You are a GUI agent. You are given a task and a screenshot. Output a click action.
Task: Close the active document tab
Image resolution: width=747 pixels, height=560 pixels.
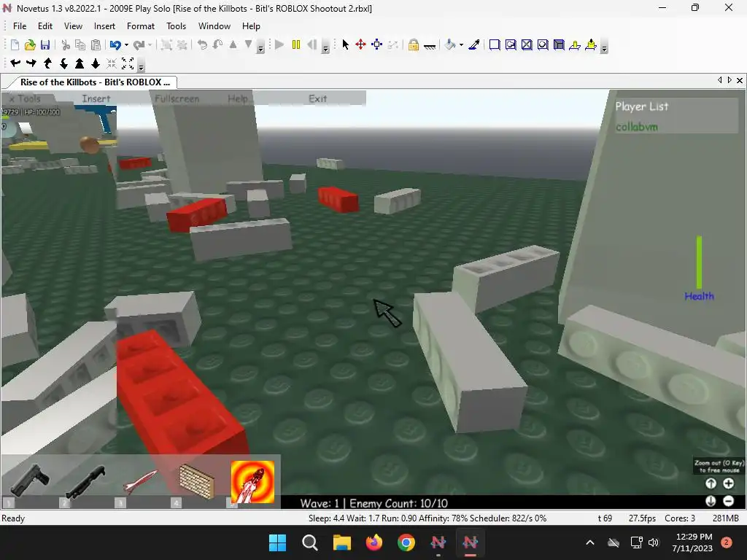tap(740, 80)
